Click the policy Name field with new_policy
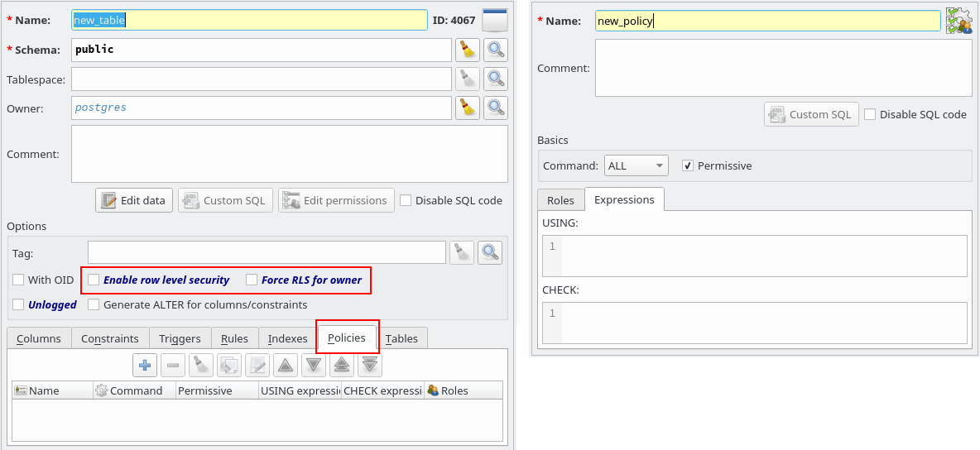This screenshot has height=450, width=980. pyautogui.click(x=767, y=21)
